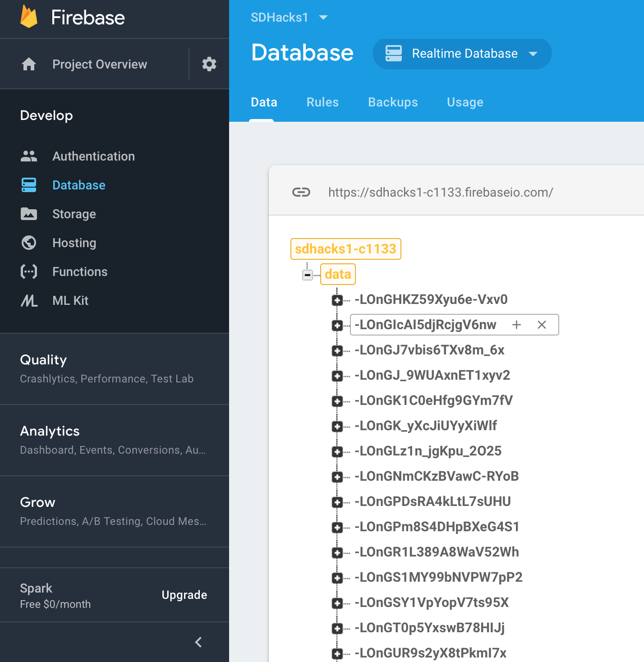Switch to the Usage tab
This screenshot has height=662, width=644.
465,102
